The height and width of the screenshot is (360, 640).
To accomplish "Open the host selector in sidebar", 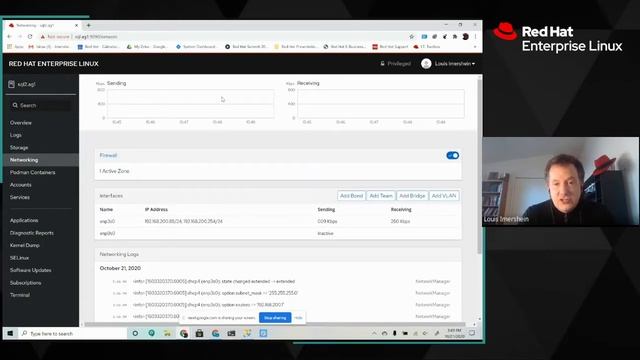I will pos(40,84).
